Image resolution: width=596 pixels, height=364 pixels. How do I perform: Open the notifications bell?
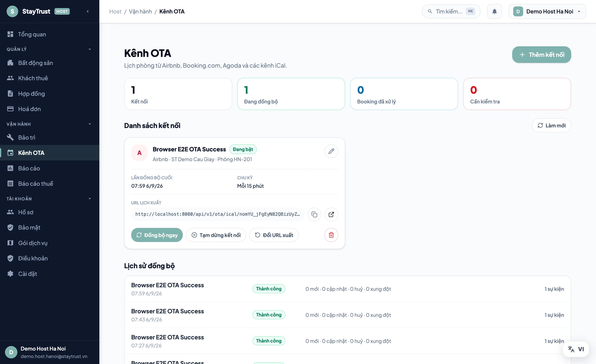[x=494, y=11]
